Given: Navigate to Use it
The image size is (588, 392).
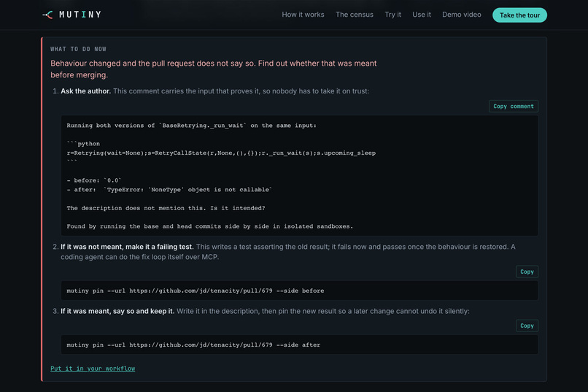Looking at the screenshot, I should click(422, 15).
